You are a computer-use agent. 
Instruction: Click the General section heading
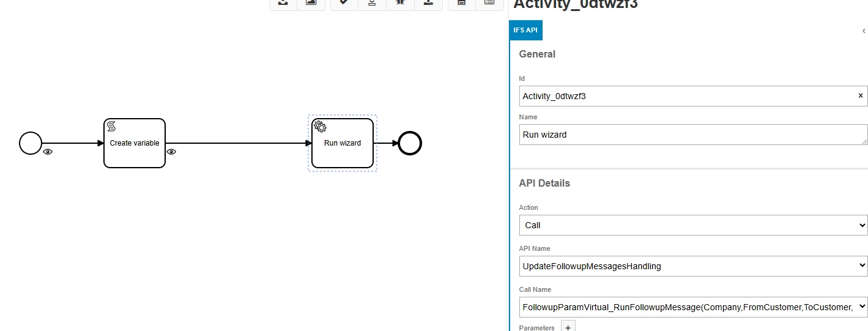(537, 54)
